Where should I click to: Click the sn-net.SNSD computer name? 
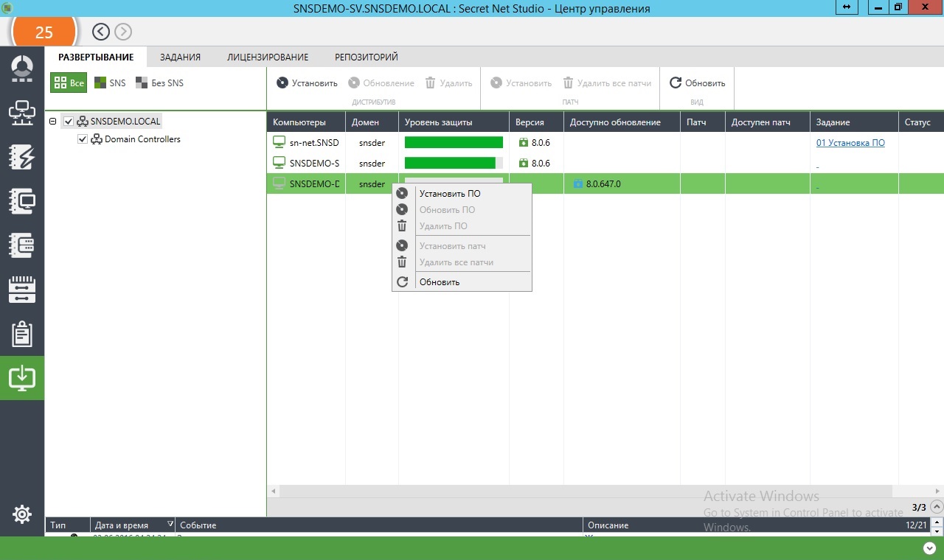click(314, 143)
